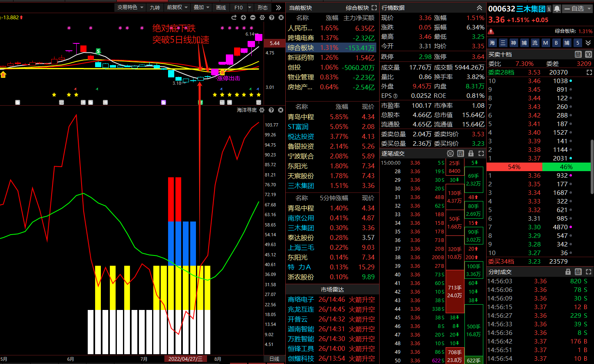The width and height of the screenshot is (594, 364).
Task: Open F10 company information
Action: tap(239, 7)
